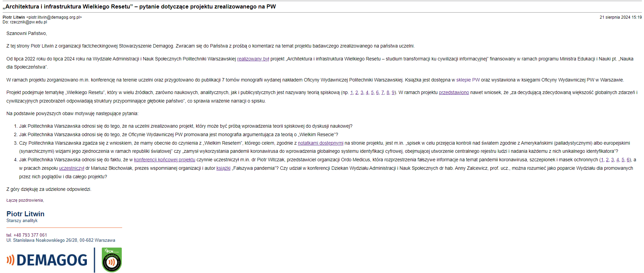
Task: Open link 4 after "masek ochronnych"
Action: (x=618, y=160)
